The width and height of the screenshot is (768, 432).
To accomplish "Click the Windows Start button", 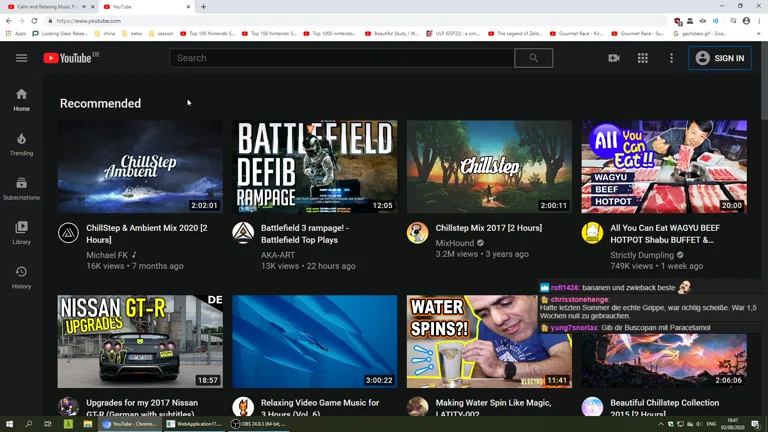I will (9, 424).
